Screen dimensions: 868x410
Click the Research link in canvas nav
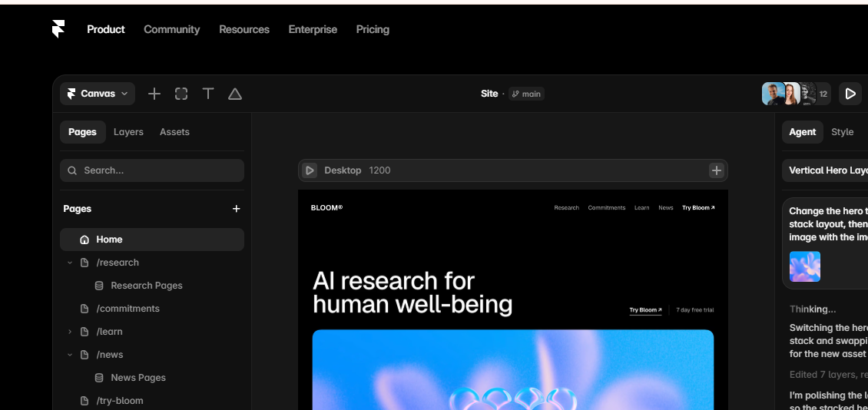click(x=566, y=208)
